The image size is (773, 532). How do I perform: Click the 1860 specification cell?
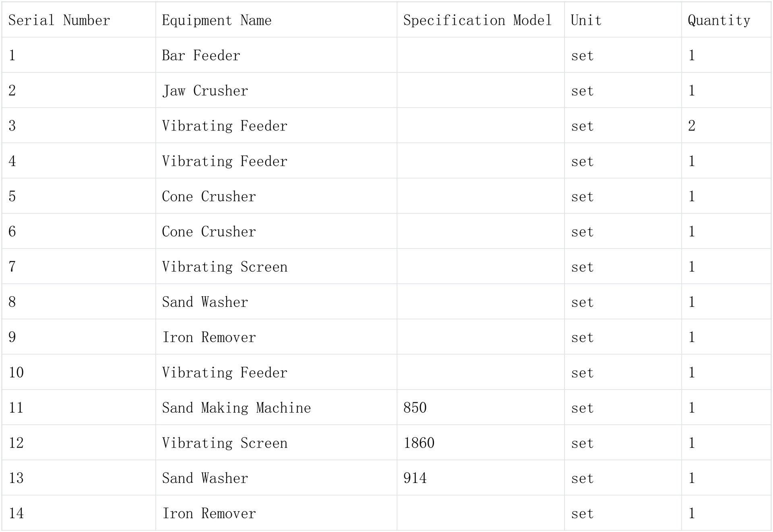(x=481, y=442)
